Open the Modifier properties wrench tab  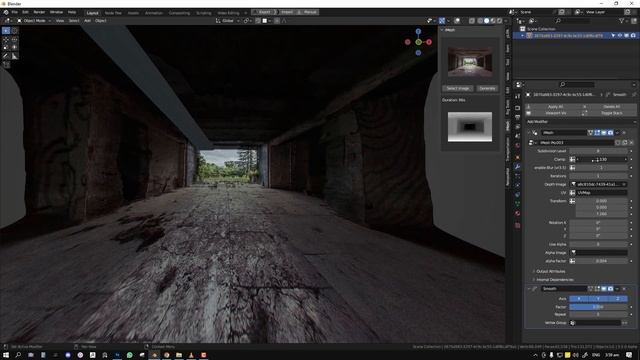[x=518, y=167]
